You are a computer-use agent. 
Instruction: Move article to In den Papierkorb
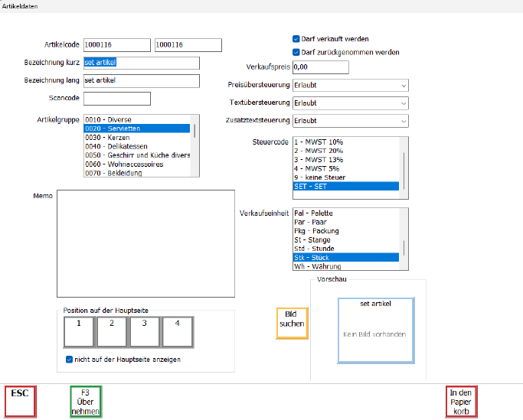click(x=460, y=402)
